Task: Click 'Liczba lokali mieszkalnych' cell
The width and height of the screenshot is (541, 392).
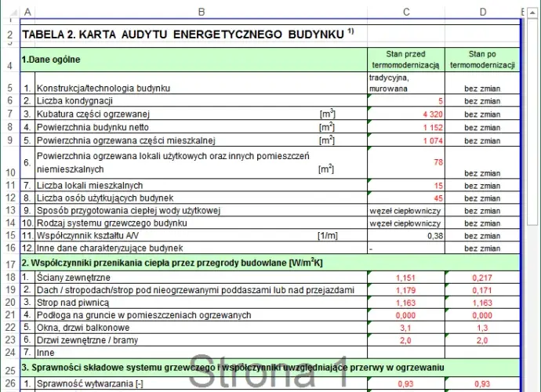Action: click(202, 185)
